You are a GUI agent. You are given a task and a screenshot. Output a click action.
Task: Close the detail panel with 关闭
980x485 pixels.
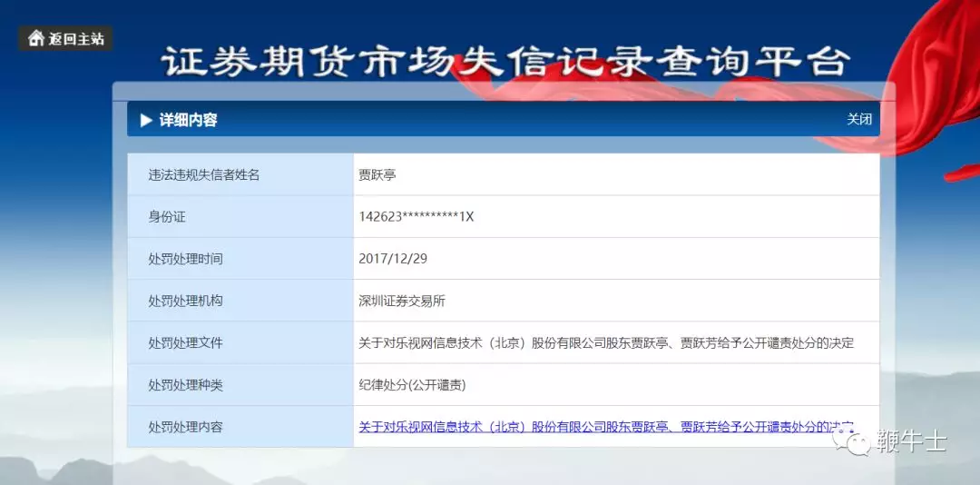pos(859,119)
